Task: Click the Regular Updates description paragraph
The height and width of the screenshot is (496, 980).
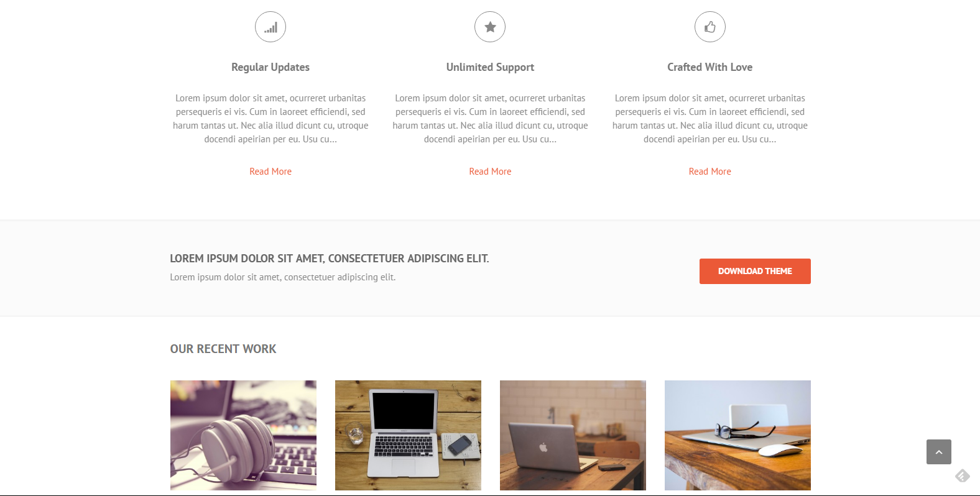Action: click(x=270, y=119)
